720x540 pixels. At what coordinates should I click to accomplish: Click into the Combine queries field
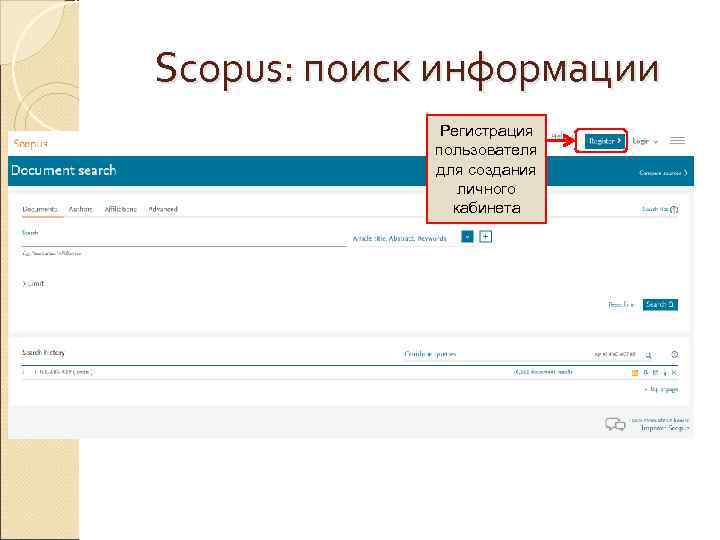[x=496, y=354]
